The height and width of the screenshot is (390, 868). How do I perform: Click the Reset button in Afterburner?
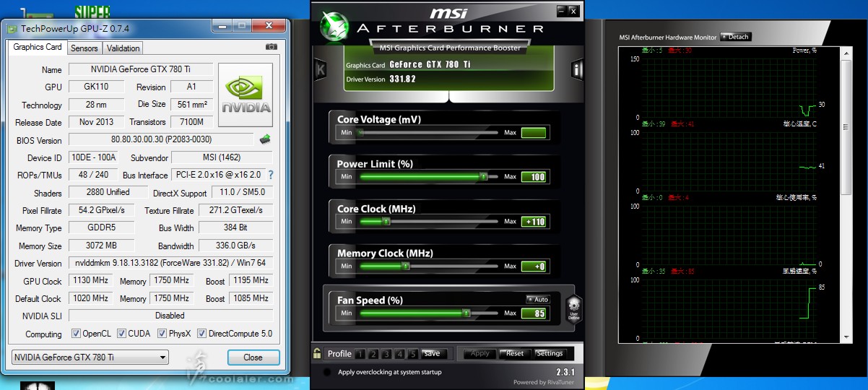(514, 354)
